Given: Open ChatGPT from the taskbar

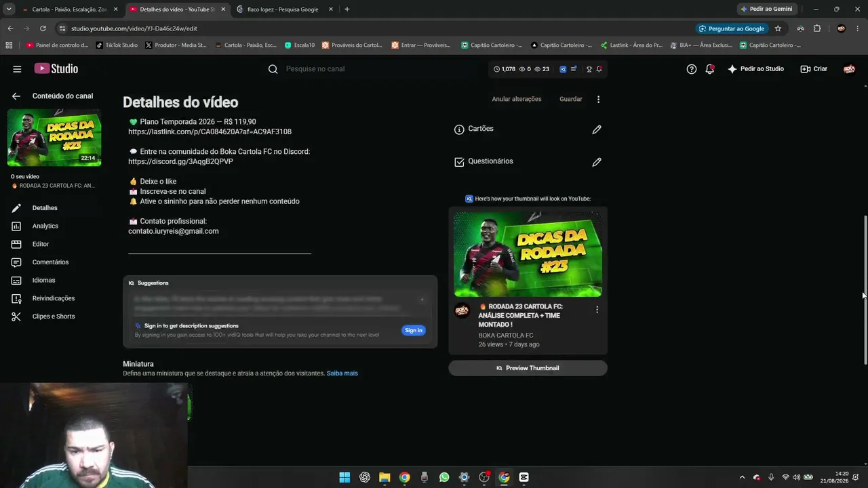Looking at the screenshot, I should [x=365, y=477].
